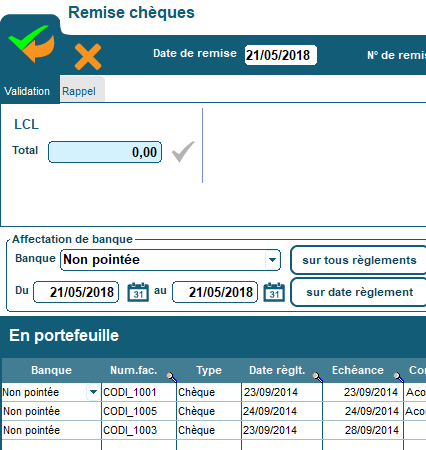The image size is (426, 450).
Task: Click the search magnifier on Echéance column
Action: coord(399,377)
